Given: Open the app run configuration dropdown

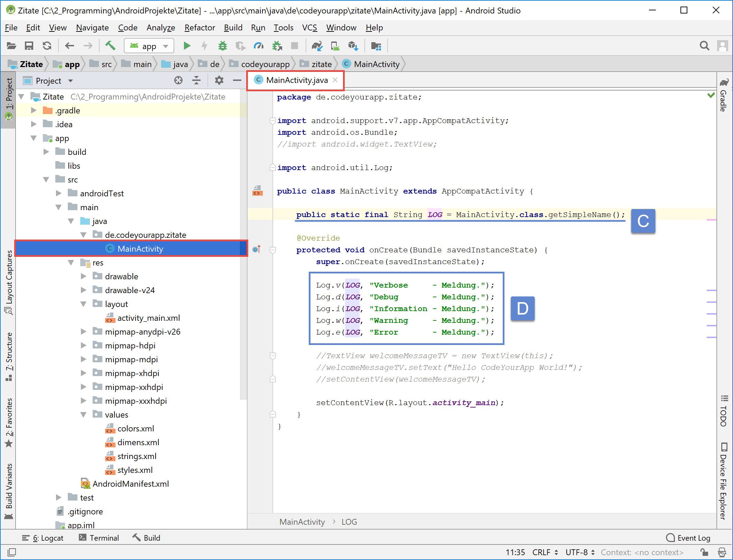Looking at the screenshot, I should [x=149, y=46].
